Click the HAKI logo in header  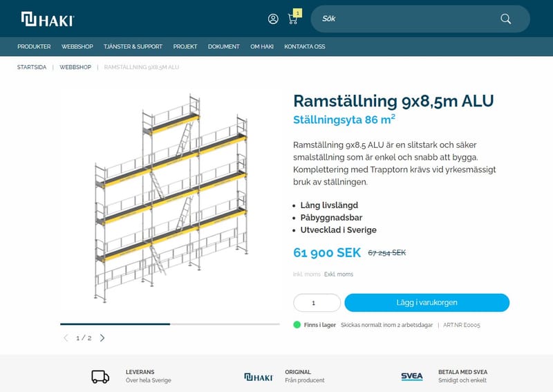(x=48, y=19)
